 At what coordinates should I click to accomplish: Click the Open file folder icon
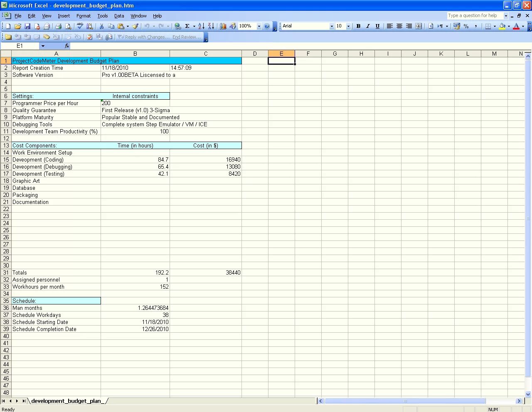click(x=18, y=26)
